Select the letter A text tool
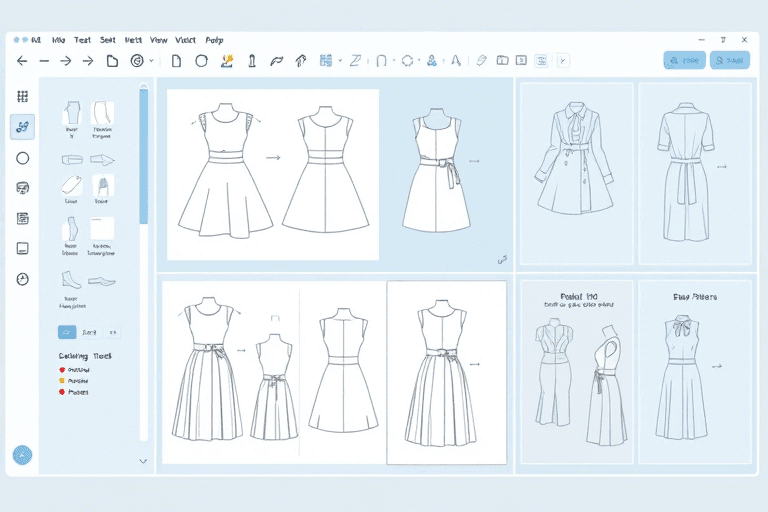Image resolution: width=768 pixels, height=512 pixels. (x=456, y=61)
